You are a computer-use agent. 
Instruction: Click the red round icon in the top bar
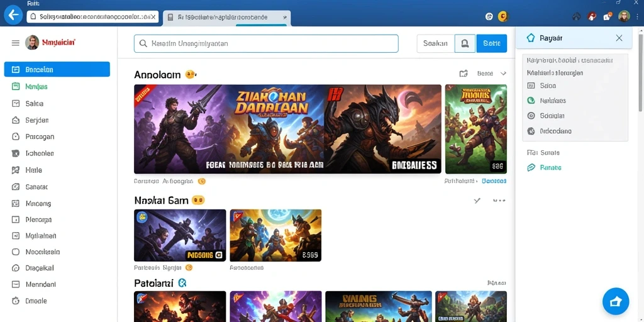591,16
